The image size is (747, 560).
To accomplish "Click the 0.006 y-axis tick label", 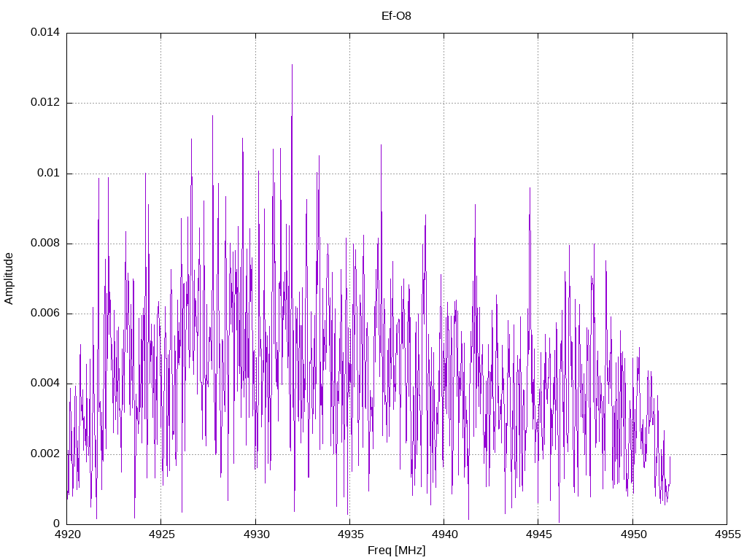I will (45, 314).
